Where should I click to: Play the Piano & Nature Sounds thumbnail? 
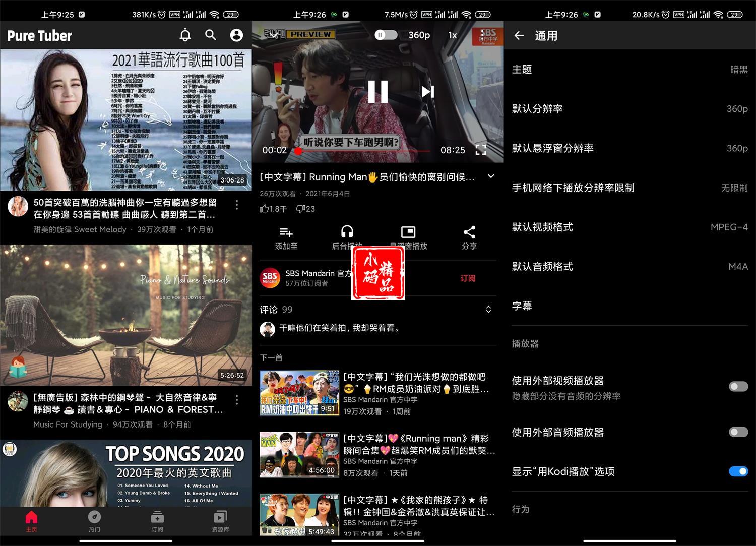point(126,315)
